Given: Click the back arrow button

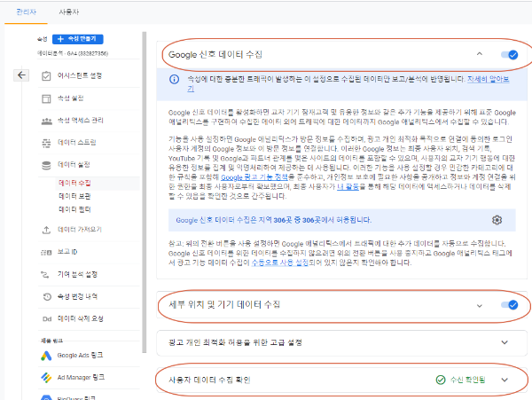Looking at the screenshot, I should tap(21, 75).
